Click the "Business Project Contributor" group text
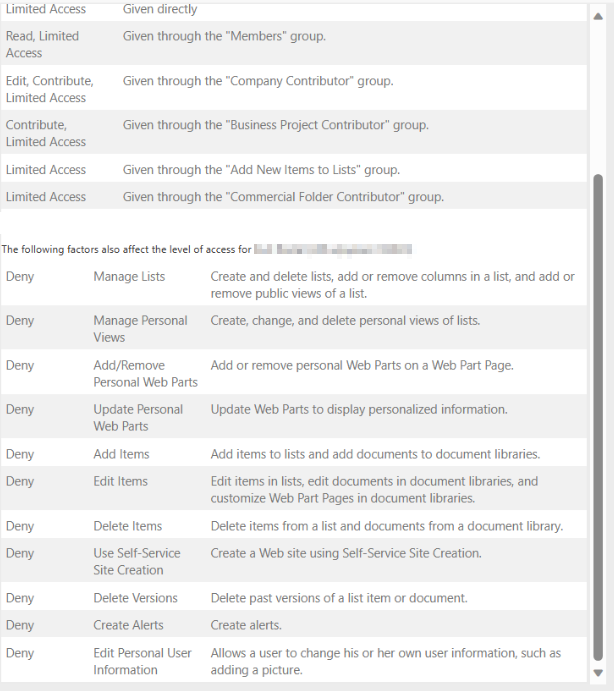 click(x=275, y=125)
